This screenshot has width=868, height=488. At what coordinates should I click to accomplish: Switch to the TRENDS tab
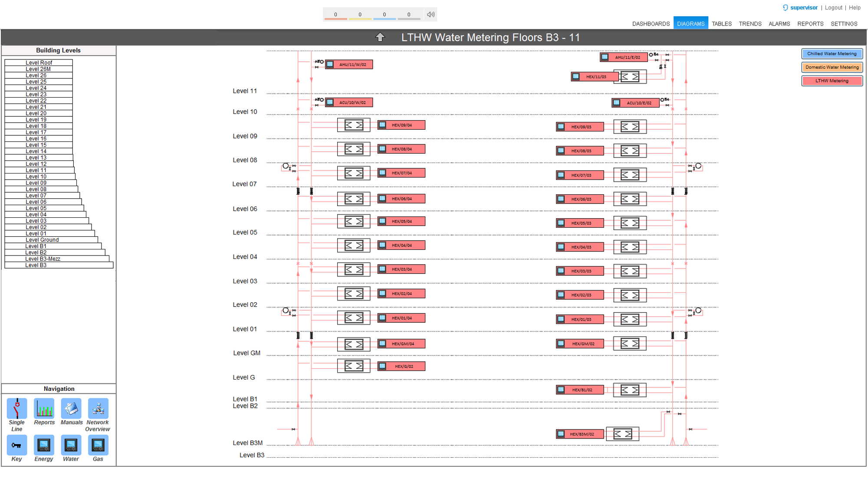pyautogui.click(x=750, y=24)
